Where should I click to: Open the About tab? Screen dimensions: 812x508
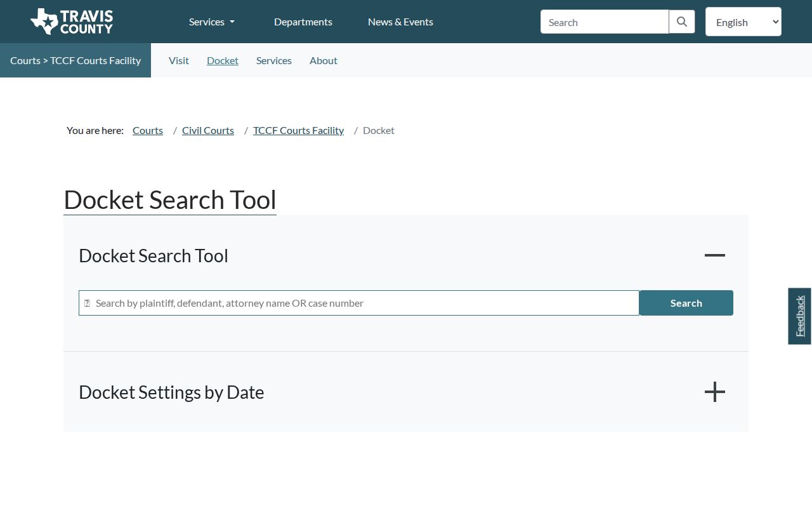[324, 60]
